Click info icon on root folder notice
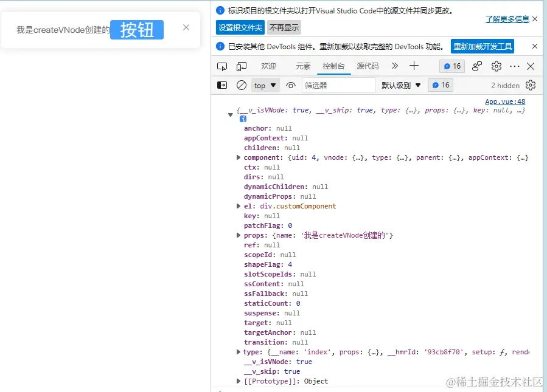The height and width of the screenshot is (392, 547). click(220, 10)
